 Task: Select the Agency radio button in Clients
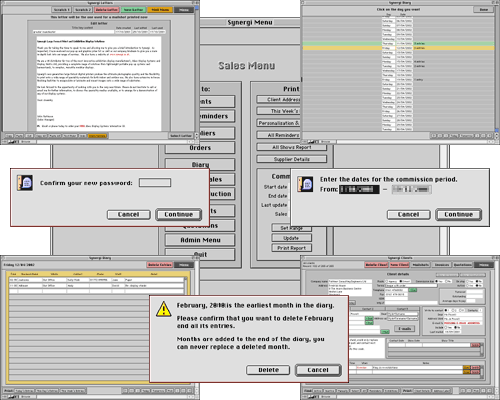click(x=387, y=281)
